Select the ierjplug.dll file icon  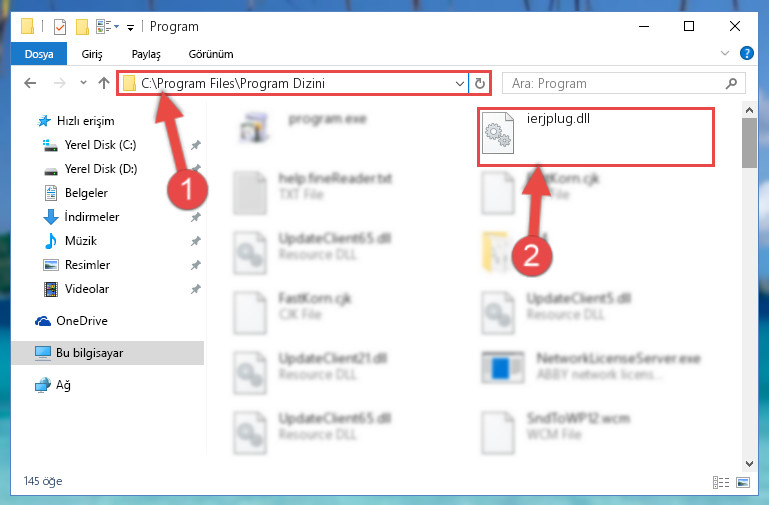tap(498, 133)
